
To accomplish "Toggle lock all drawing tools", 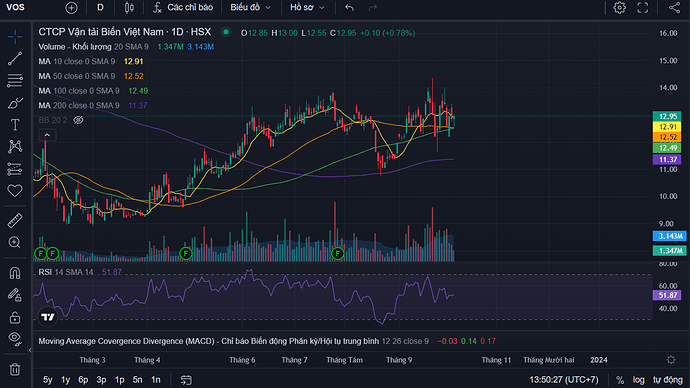I will click(15, 316).
